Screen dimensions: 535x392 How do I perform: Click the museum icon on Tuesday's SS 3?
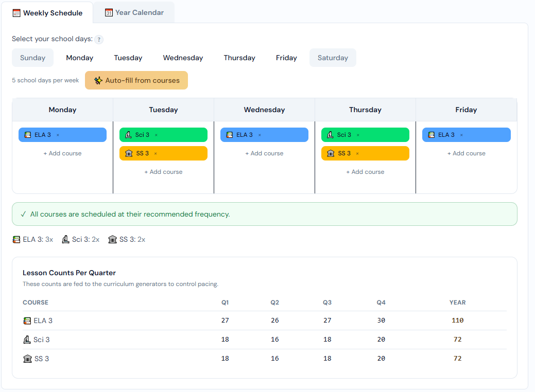click(129, 154)
